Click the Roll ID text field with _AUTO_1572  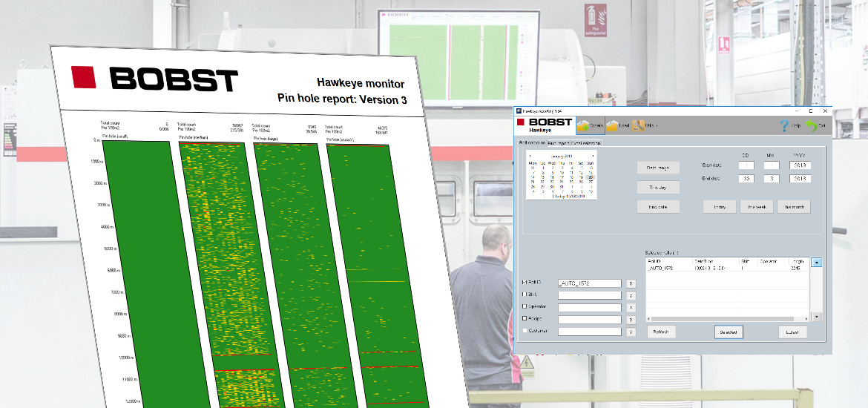pyautogui.click(x=590, y=283)
